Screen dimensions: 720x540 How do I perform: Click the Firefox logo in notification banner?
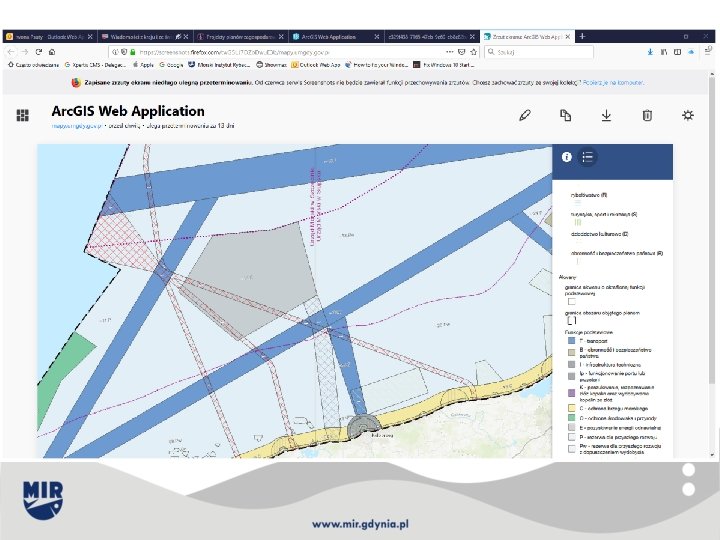coord(76,83)
